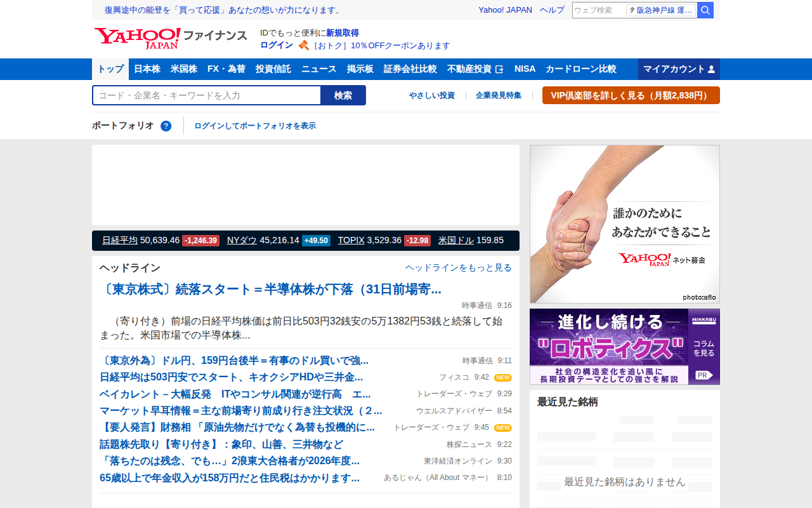Click the orange megaphone coupon icon
Image resolution: width=812 pixels, height=508 pixels.
[x=304, y=45]
